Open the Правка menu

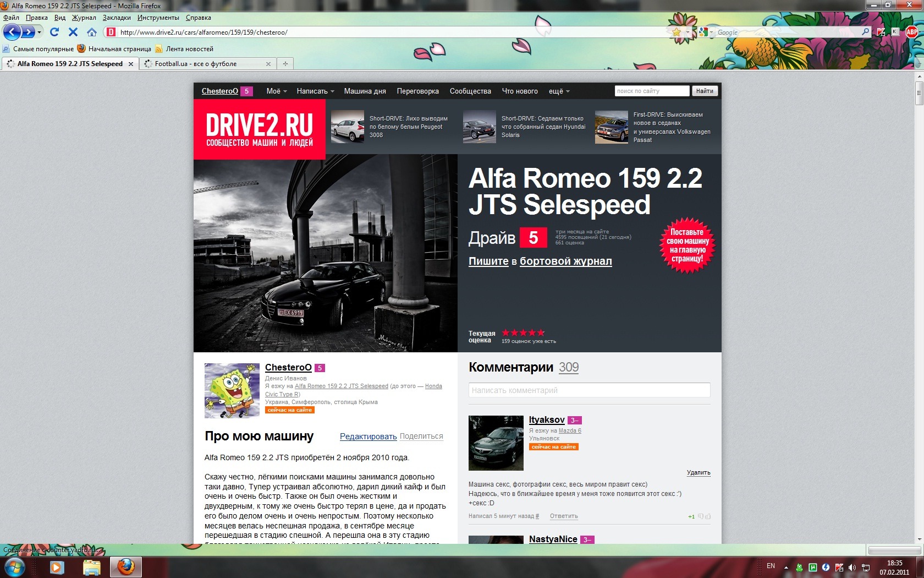click(37, 18)
